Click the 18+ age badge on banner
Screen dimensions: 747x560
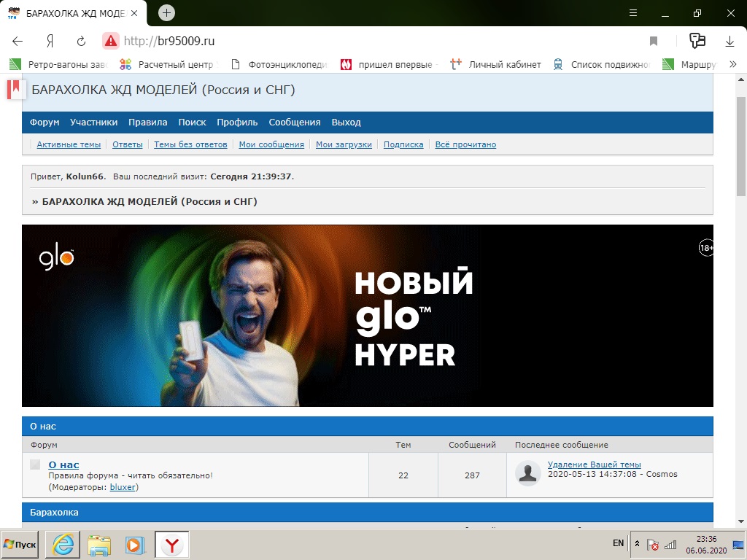[706, 248]
